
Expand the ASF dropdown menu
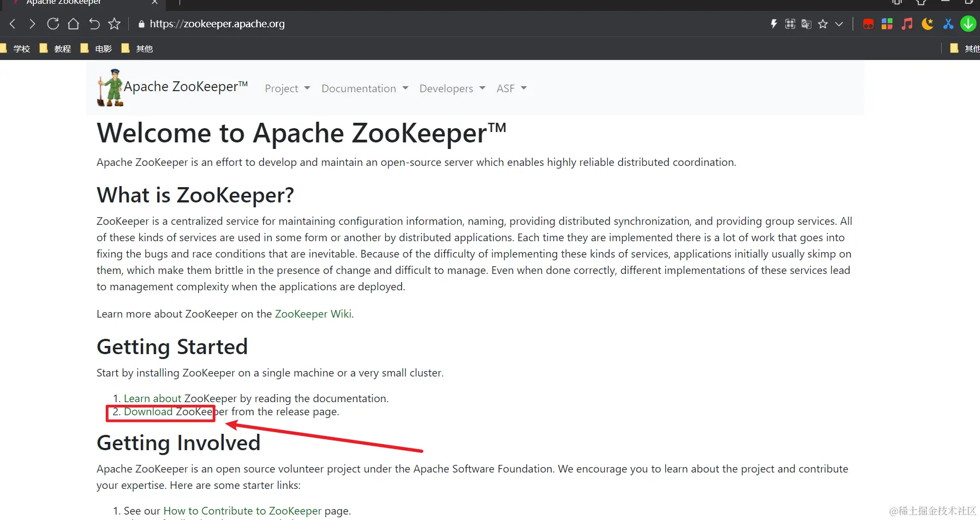(x=512, y=88)
